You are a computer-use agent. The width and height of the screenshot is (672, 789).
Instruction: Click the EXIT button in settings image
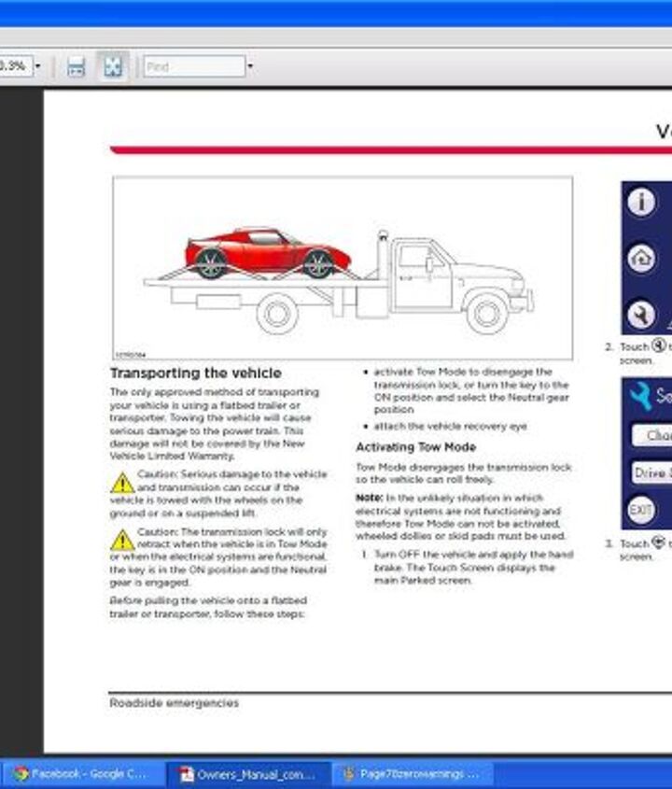click(640, 510)
